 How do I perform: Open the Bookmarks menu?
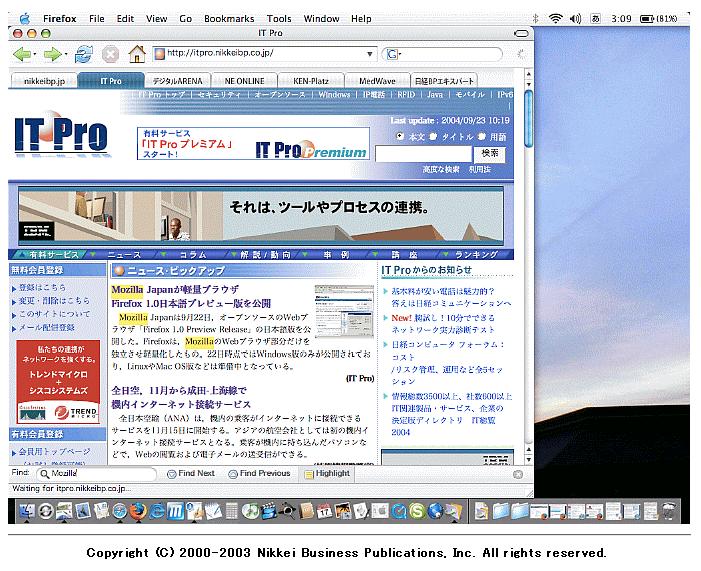(229, 19)
